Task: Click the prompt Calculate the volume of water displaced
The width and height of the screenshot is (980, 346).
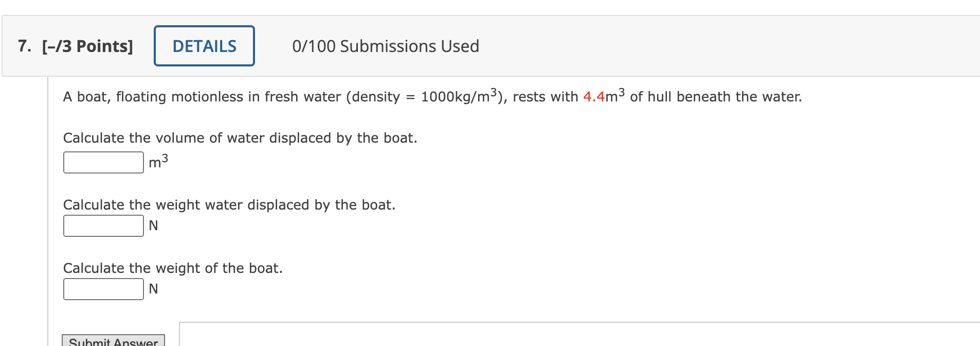Action: click(240, 137)
